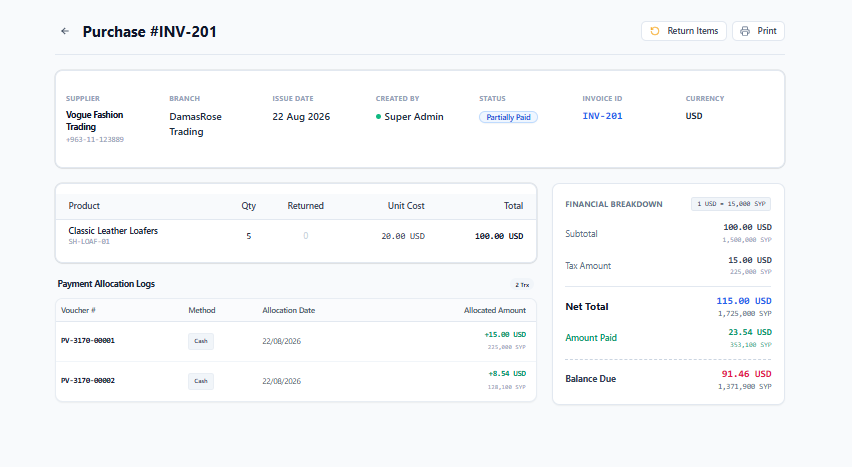Viewport: 852px width, 467px height.
Task: Click the Purchase #INV-201 page title
Action: click(x=149, y=32)
